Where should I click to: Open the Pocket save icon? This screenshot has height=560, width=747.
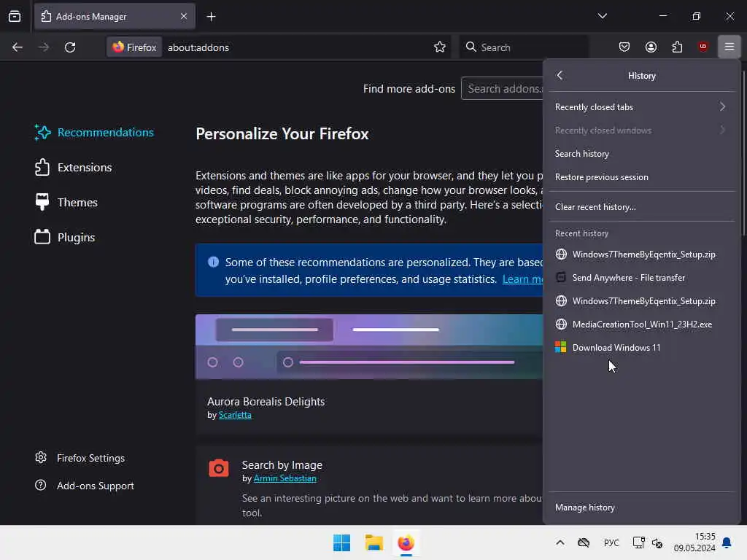[x=624, y=47]
